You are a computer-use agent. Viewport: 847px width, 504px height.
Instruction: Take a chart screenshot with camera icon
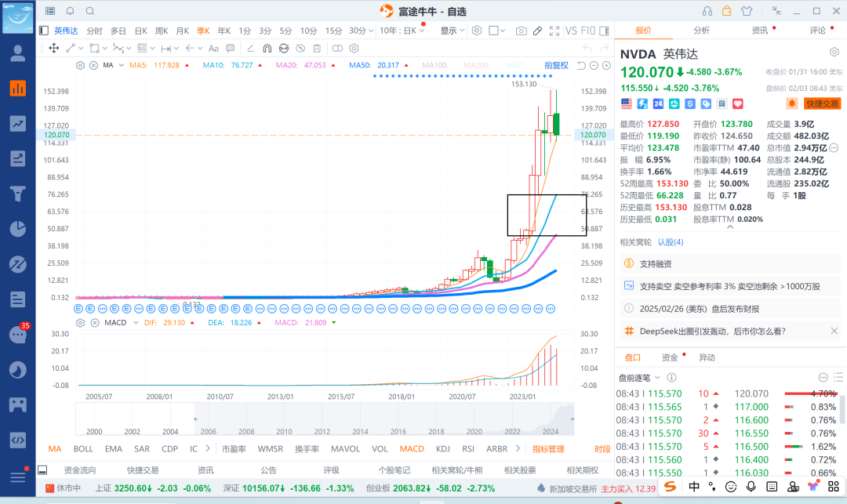521,31
